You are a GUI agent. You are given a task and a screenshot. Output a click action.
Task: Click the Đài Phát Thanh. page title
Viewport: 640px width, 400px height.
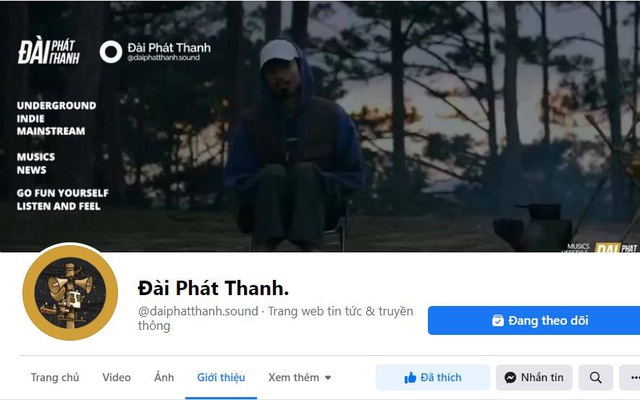[x=213, y=288]
